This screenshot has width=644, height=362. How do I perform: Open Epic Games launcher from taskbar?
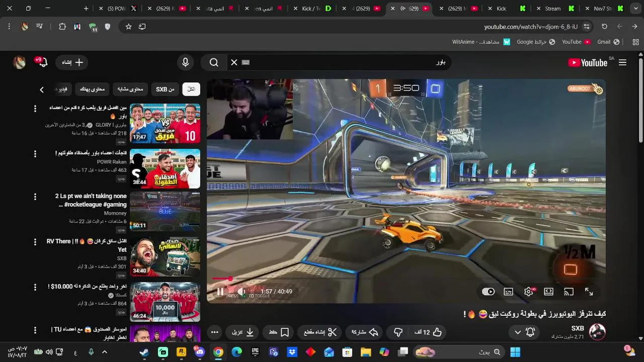[255, 352]
